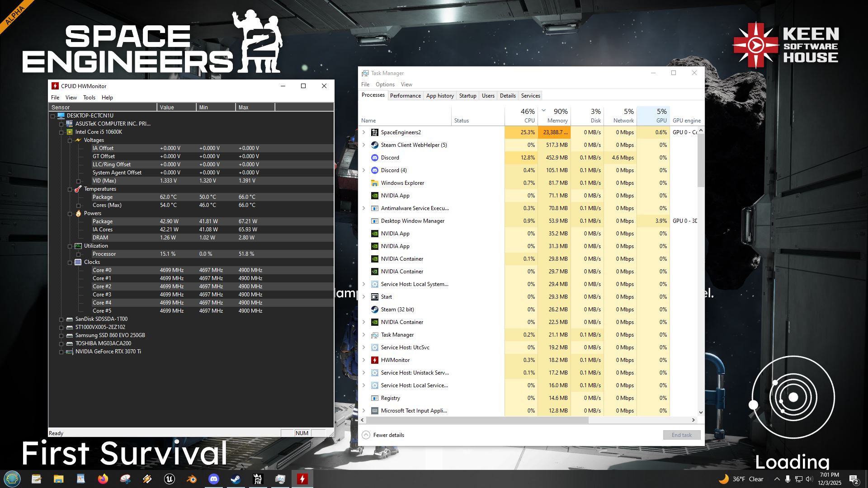Viewport: 868px width, 488px height.
Task: Expand the SpaceEngineers2 process group
Action: tap(364, 132)
